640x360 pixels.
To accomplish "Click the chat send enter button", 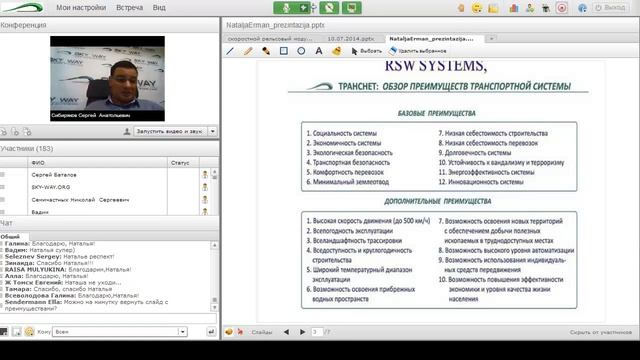I will (211, 332).
